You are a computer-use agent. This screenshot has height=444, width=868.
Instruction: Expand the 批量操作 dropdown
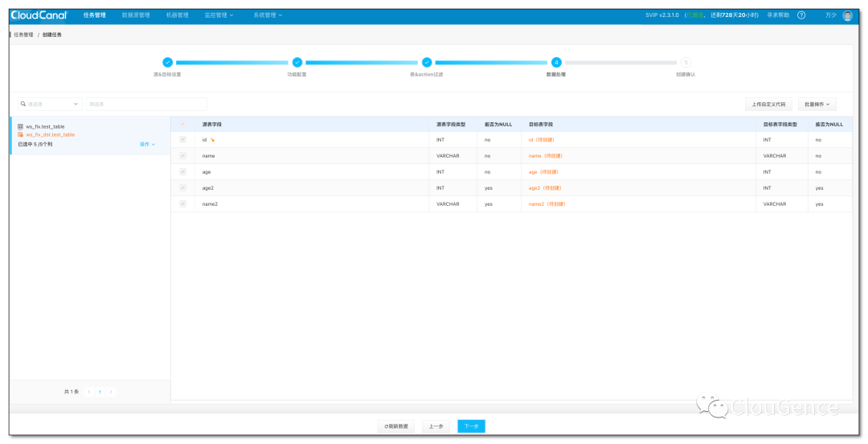pos(817,105)
